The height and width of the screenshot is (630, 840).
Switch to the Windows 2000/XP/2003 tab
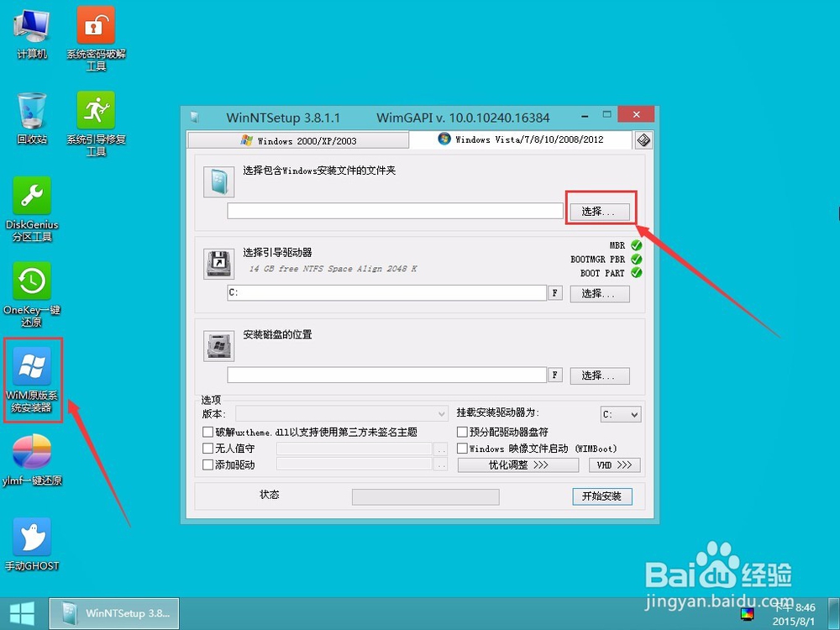tap(298, 141)
